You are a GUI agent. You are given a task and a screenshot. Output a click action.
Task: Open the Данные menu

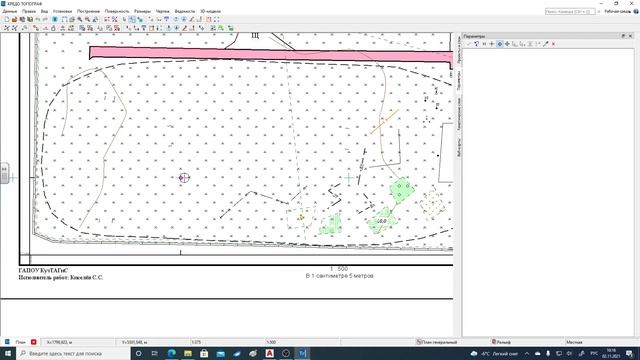pyautogui.click(x=9, y=11)
